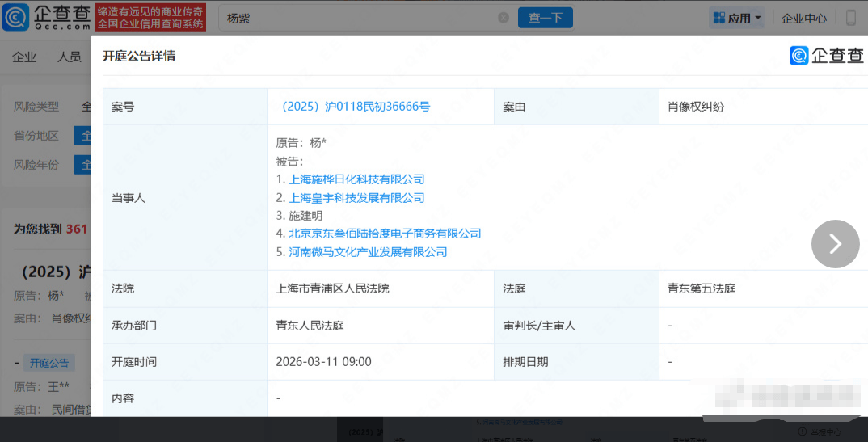Click the Qcc.com logo in the header
This screenshot has height=442, width=868.
(47, 17)
